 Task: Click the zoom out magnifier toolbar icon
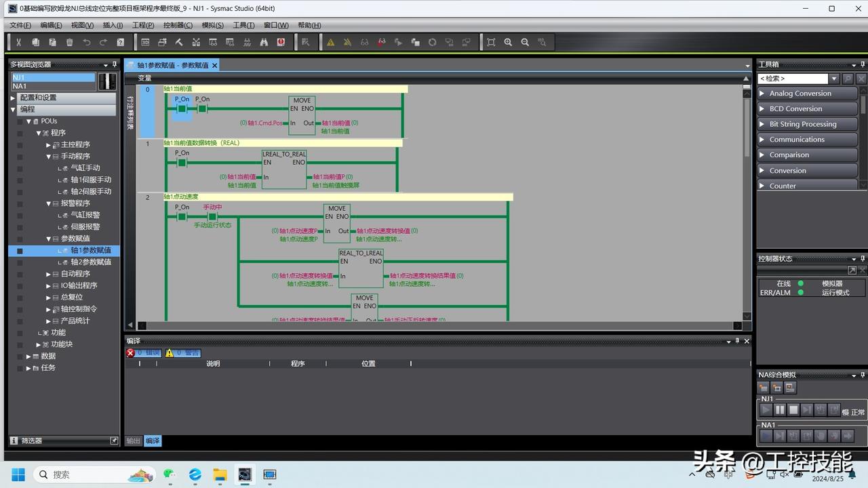(525, 42)
